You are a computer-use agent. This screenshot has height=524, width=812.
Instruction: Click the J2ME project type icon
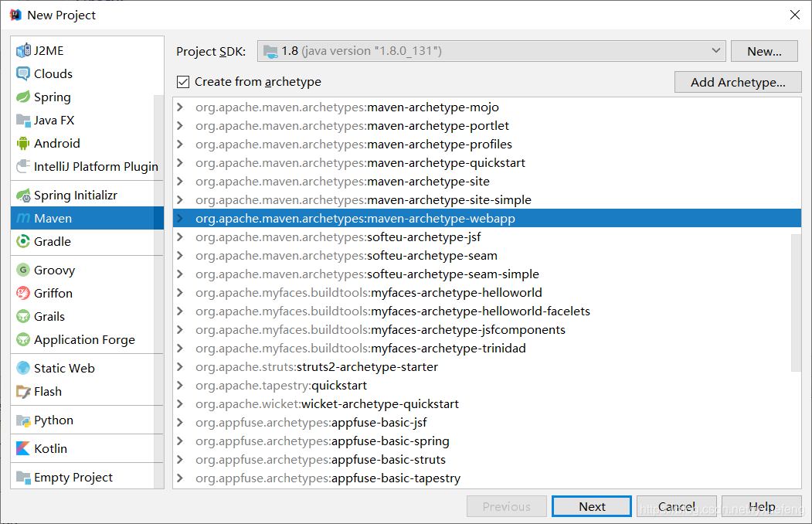coord(23,51)
